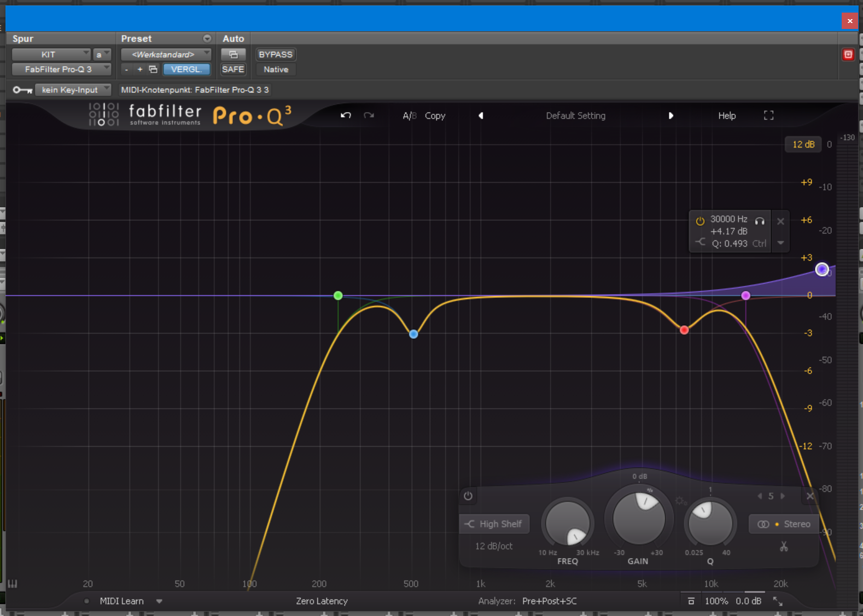Click the piano display icon at bottom left
Screen dimensions: 863x616
tap(13, 584)
